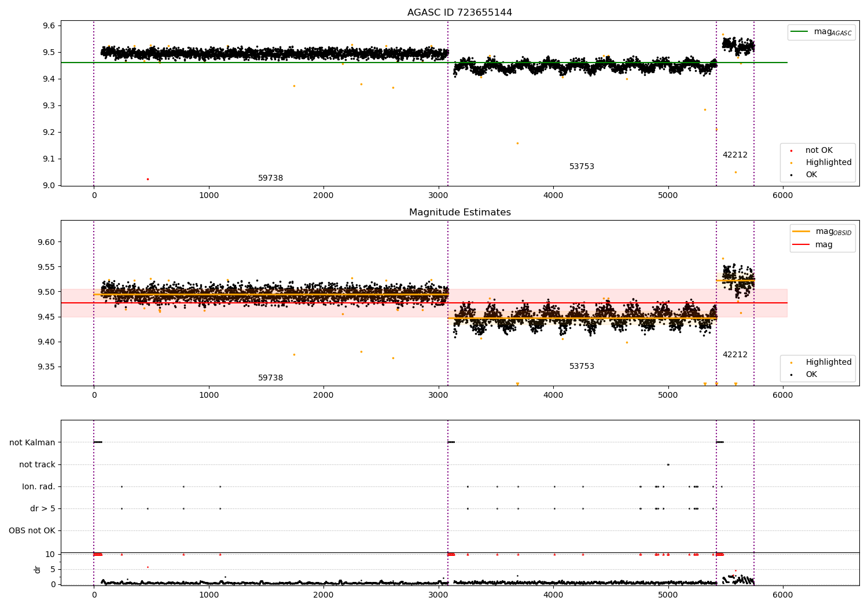Screen dimensions: 868x608
Task: Click the 'dr > 5' row label
Action: pyautogui.click(x=43, y=508)
